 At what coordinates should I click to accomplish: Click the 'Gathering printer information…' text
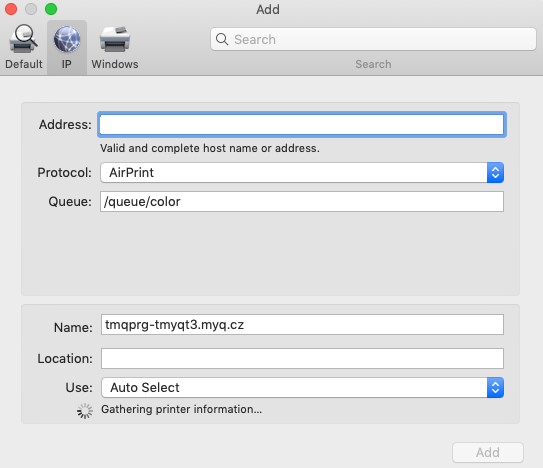pyautogui.click(x=181, y=409)
